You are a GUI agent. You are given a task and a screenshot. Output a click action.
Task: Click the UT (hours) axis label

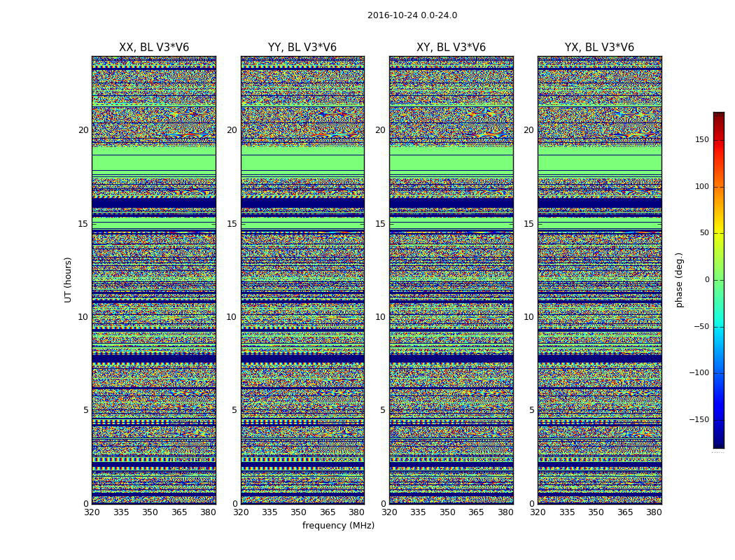pos(68,280)
